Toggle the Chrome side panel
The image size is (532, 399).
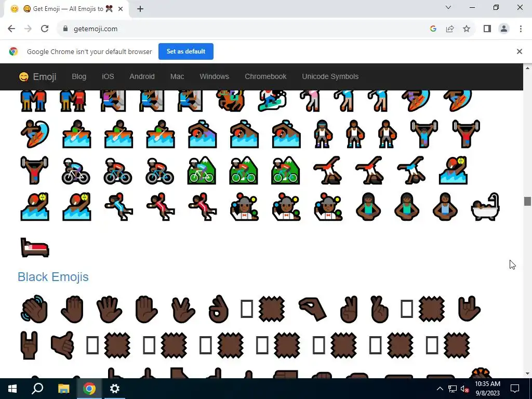click(487, 29)
